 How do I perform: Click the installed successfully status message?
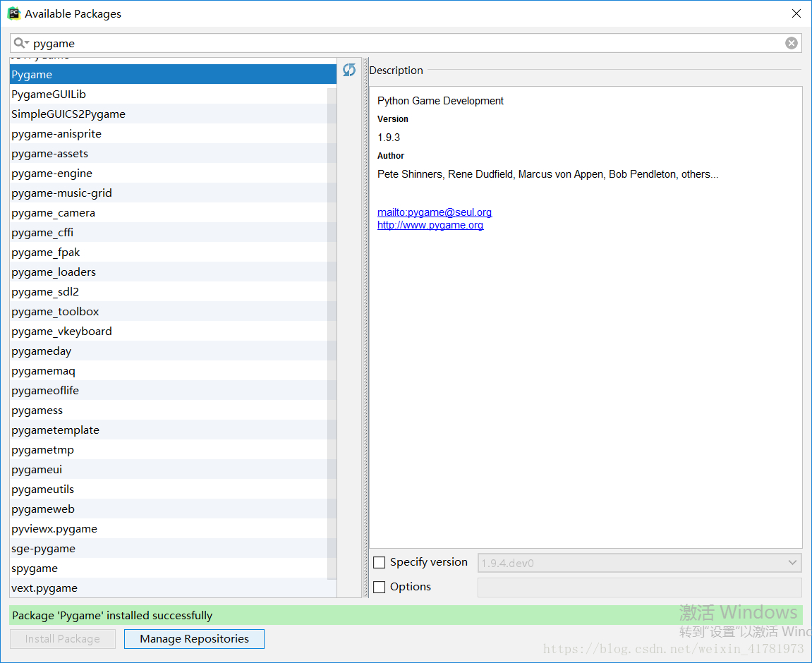tap(112, 615)
